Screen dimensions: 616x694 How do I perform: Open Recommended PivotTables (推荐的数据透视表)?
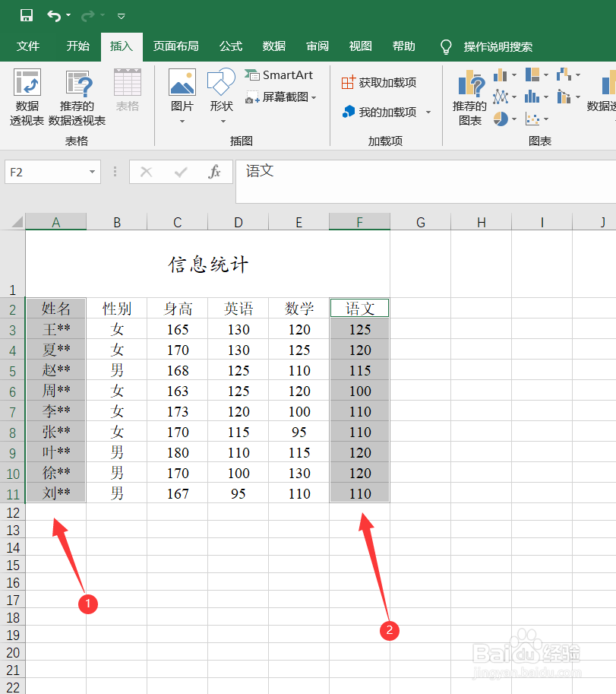77,97
